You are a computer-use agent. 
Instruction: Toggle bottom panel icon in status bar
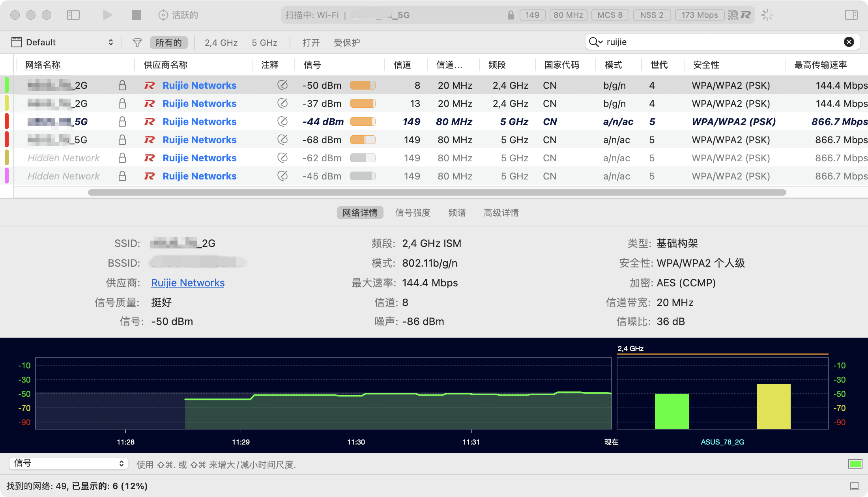tap(855, 486)
